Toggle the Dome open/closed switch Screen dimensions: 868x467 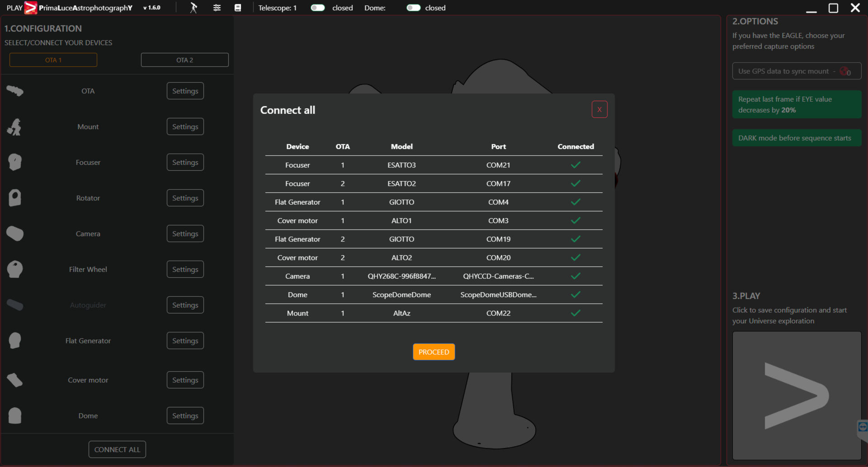(414, 8)
